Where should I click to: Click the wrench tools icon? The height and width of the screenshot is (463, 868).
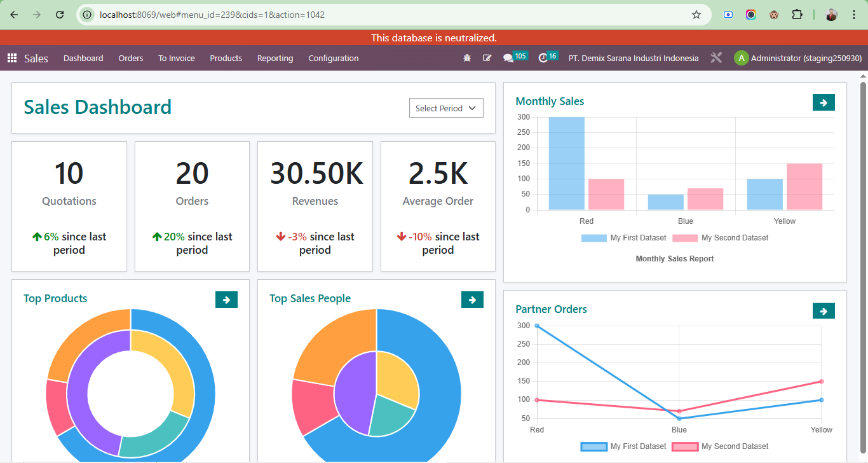pyautogui.click(x=716, y=58)
